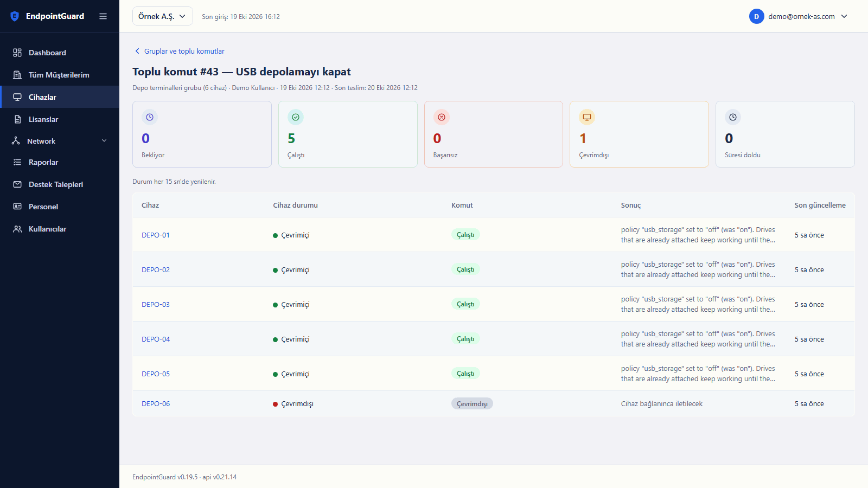Click the EndpointGuard shield logo

pos(15,16)
